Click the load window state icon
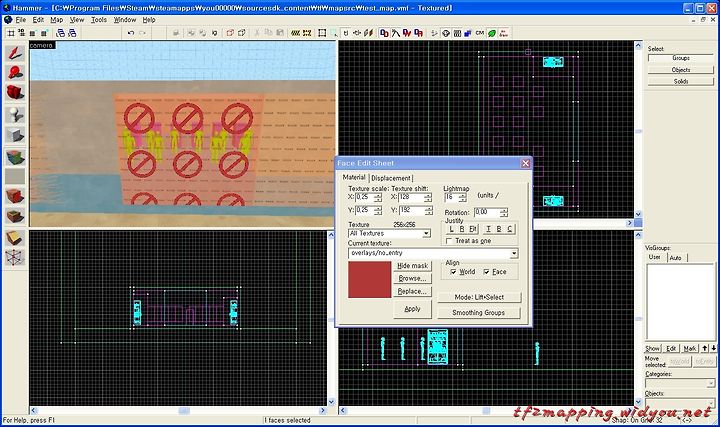 pyautogui.click(x=60, y=33)
